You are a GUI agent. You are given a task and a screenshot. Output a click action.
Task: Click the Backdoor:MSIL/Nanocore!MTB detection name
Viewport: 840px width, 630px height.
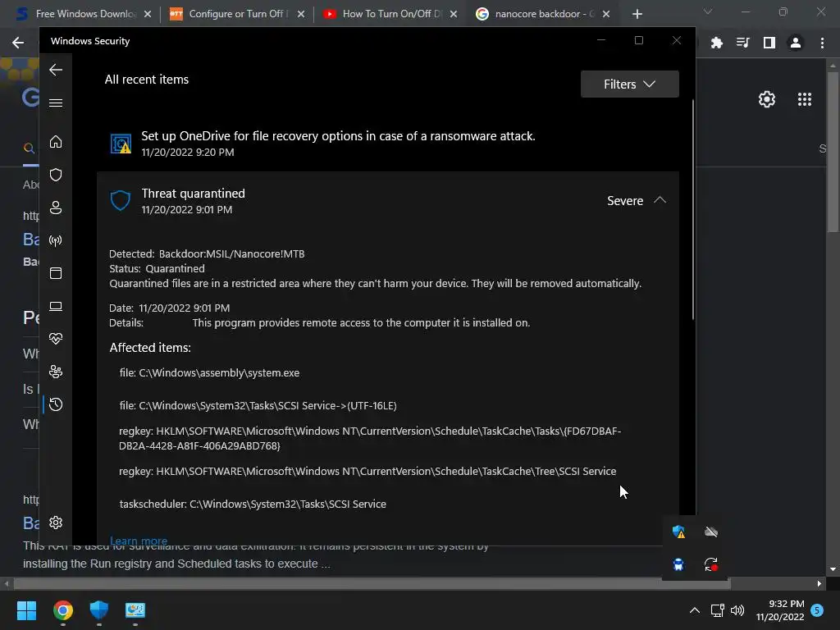(232, 254)
